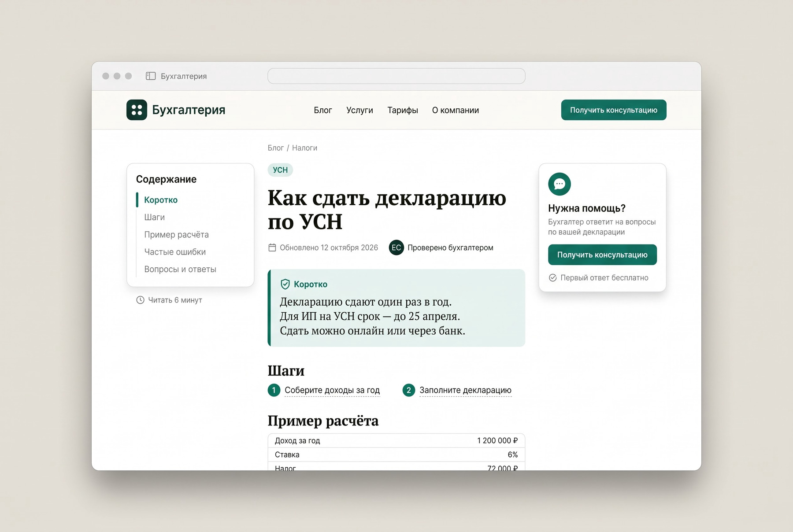This screenshot has width=793, height=532.
Task: Click the calendar icon near update date
Action: tap(272, 248)
